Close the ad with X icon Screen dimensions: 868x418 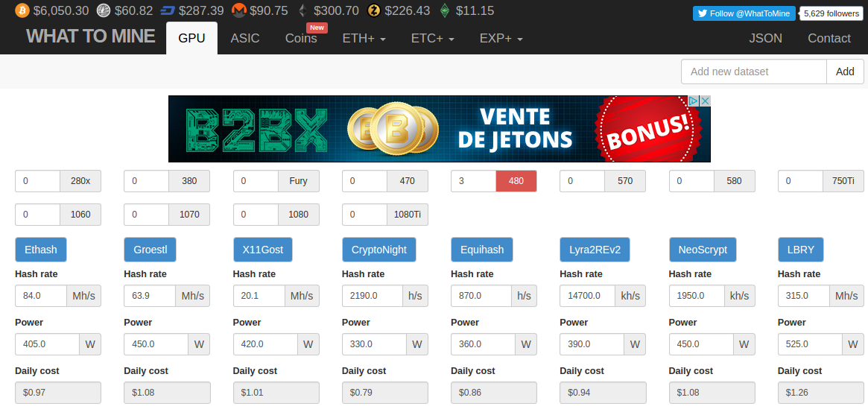706,101
